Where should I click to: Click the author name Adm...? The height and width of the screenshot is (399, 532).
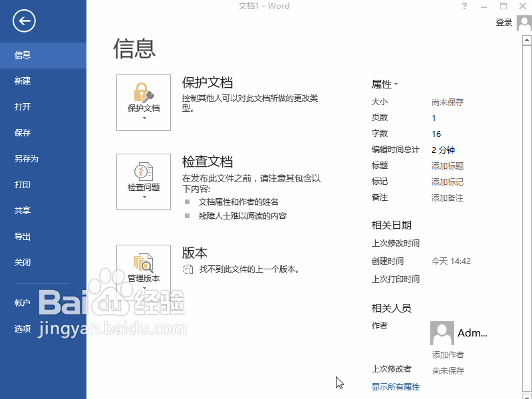coord(472,333)
